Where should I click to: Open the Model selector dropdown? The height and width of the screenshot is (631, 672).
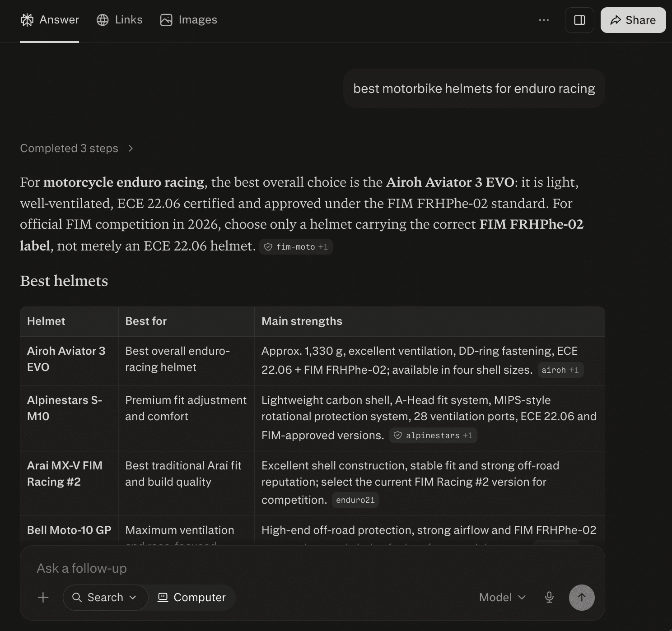pyautogui.click(x=502, y=598)
